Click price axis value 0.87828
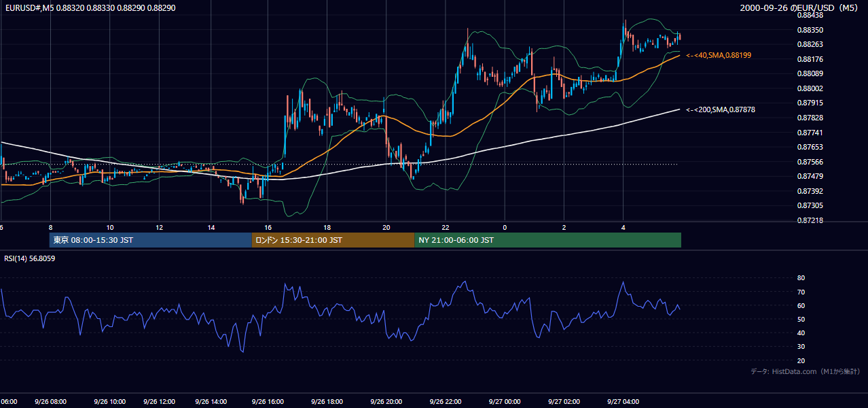 pyautogui.click(x=809, y=118)
